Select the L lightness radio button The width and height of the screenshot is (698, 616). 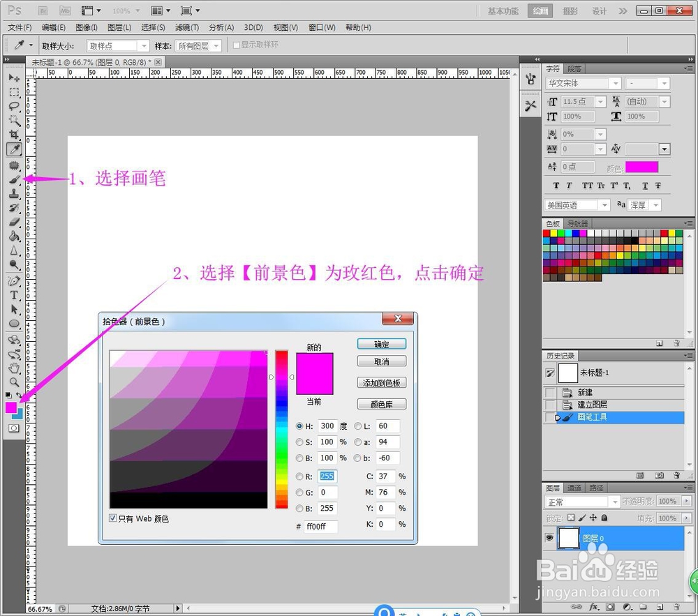coord(358,426)
